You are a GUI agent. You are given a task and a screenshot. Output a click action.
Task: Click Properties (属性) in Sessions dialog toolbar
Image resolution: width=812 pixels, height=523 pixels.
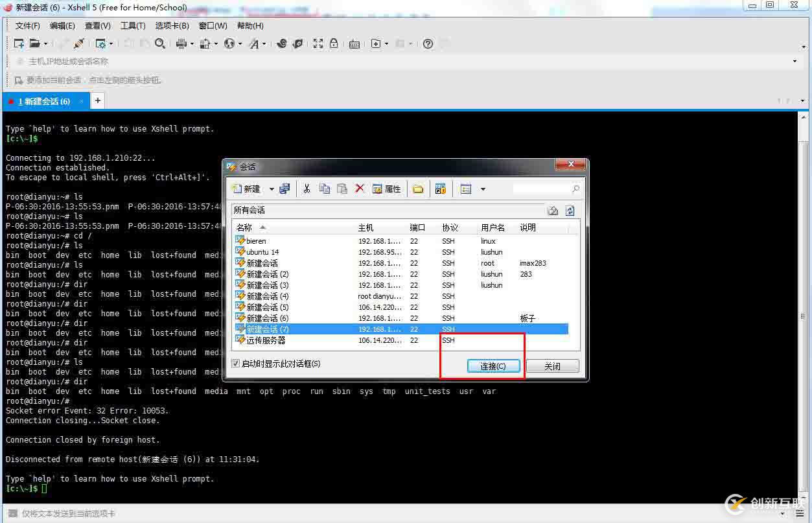387,189
